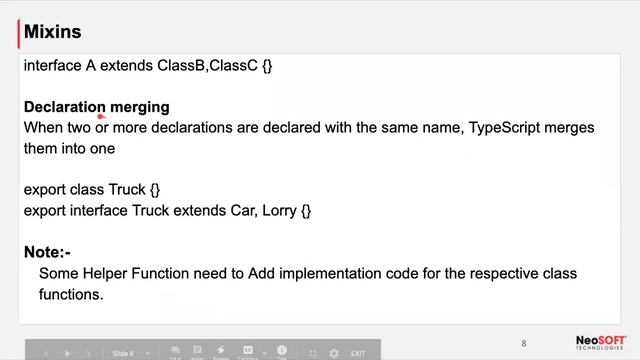Open the settings gear in presenter toolbar

[x=334, y=353]
